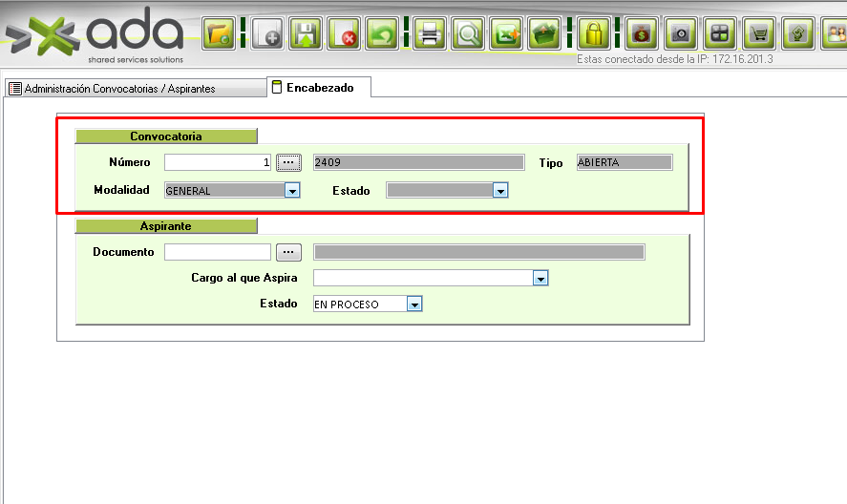Open the Modalidad dropdown

click(x=292, y=191)
